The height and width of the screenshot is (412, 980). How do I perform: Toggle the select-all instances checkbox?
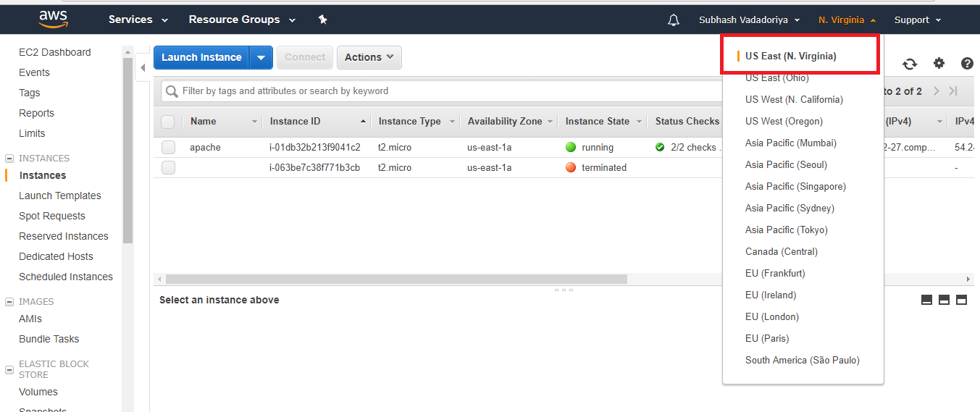(x=168, y=122)
